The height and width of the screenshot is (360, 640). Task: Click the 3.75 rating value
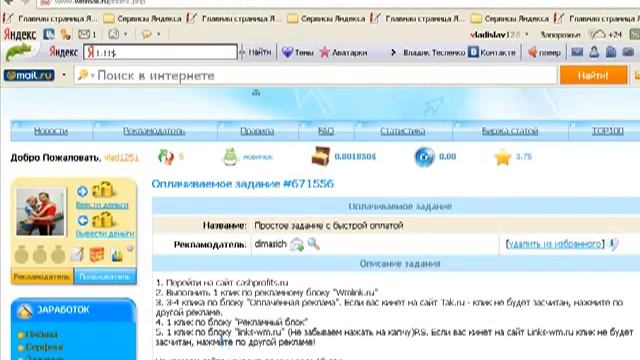[x=523, y=157]
